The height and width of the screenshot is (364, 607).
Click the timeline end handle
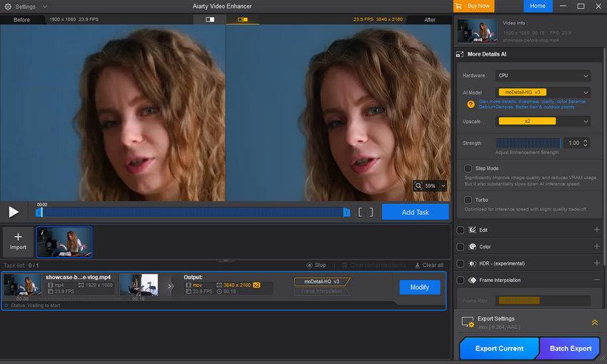(346, 213)
